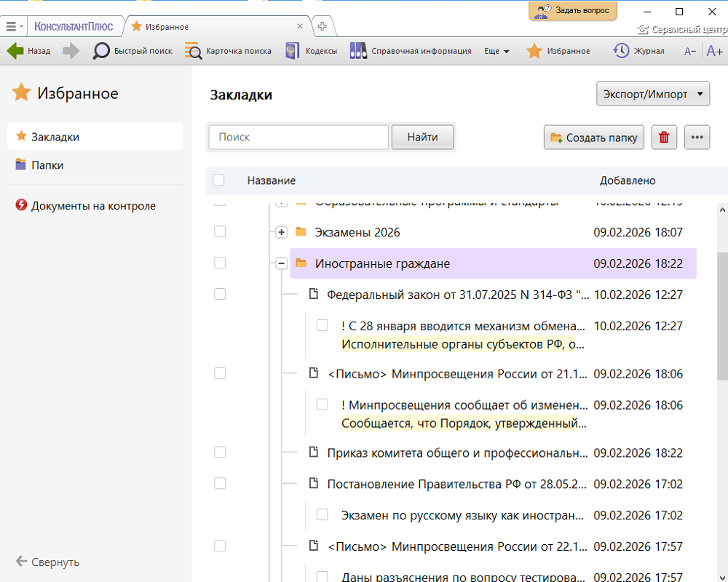
Task: Open the Экспорт/Импорт dropdown
Action: [652, 94]
